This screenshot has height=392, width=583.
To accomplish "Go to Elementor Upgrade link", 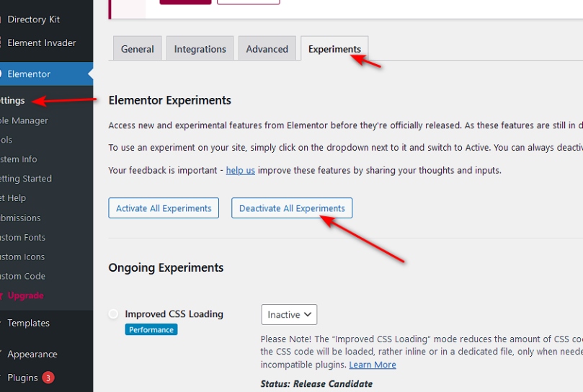I will (x=25, y=295).
